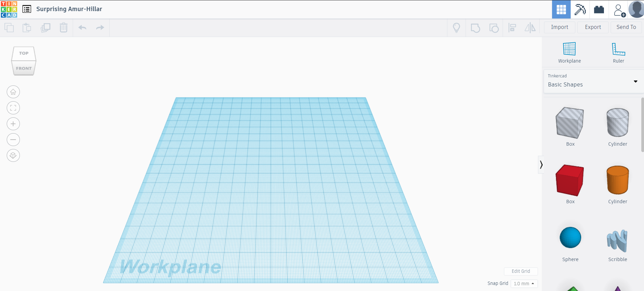This screenshot has height=291, width=644.
Task: Click the Paste toolbar icon
Action: [27, 28]
